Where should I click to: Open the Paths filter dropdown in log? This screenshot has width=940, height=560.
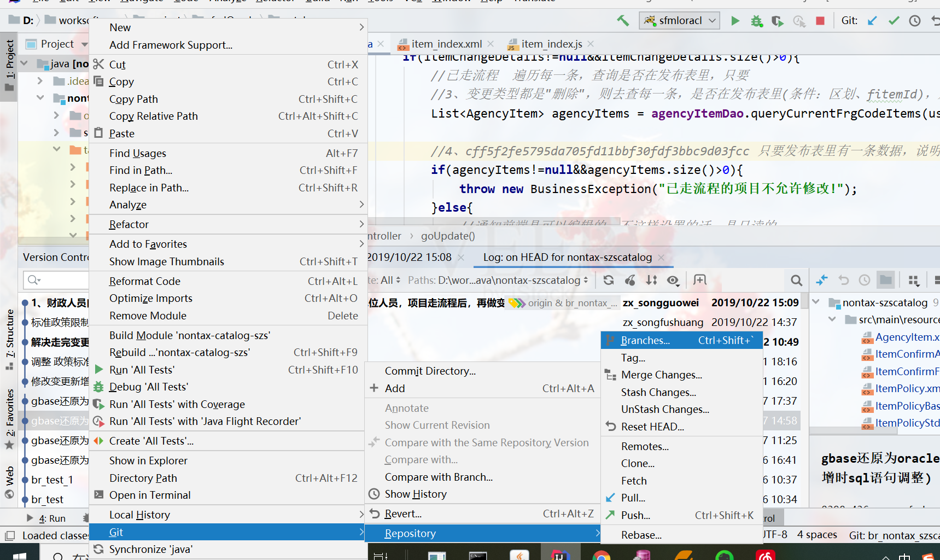(498, 281)
